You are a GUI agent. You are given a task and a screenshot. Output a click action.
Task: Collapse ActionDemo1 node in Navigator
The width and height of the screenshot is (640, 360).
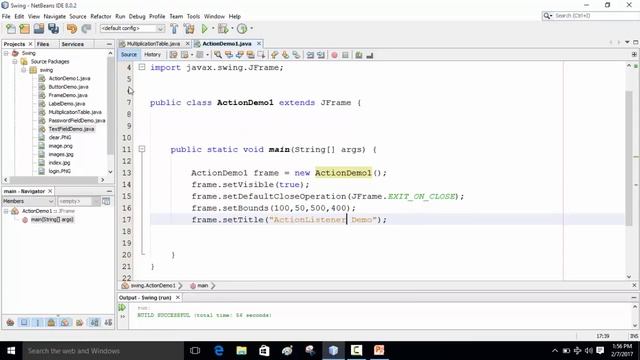[6, 211]
